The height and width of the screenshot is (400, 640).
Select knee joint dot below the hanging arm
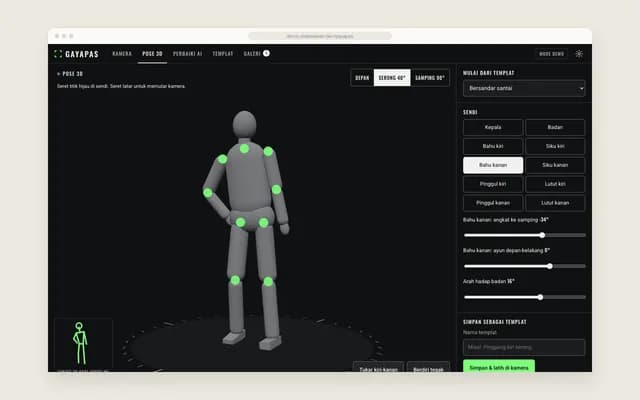pyautogui.click(x=268, y=281)
